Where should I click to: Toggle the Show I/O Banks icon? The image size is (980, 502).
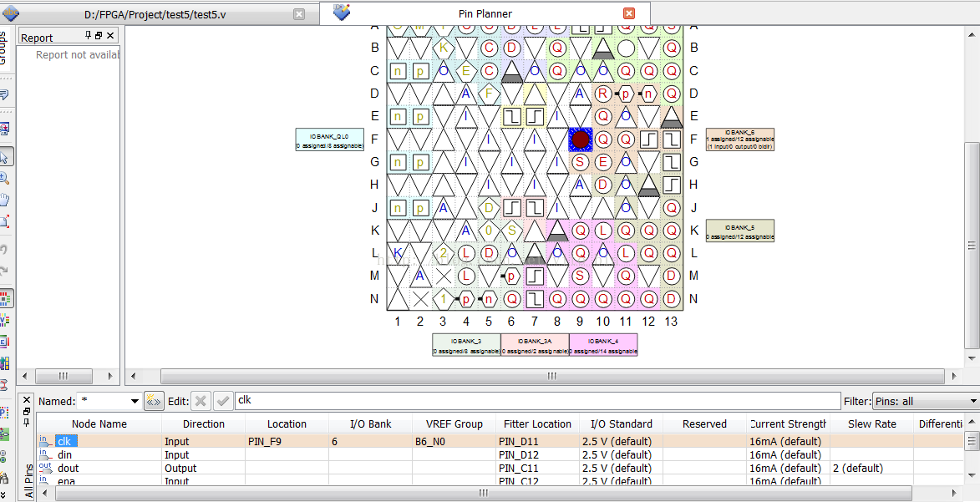[x=5, y=299]
